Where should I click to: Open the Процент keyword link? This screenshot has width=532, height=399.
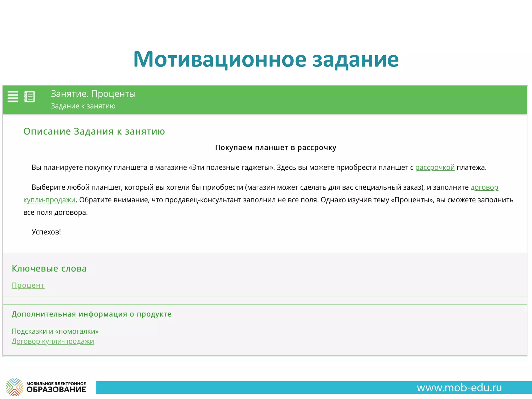(x=28, y=285)
